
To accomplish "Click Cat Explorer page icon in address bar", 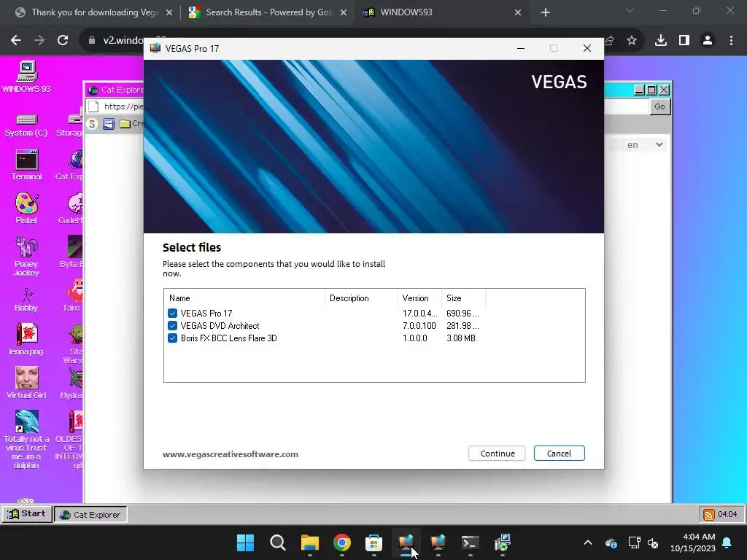I will coord(93,106).
